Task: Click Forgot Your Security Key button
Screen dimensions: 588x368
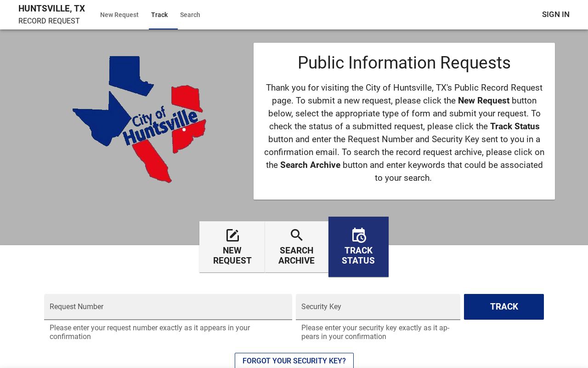Action: pos(294,361)
